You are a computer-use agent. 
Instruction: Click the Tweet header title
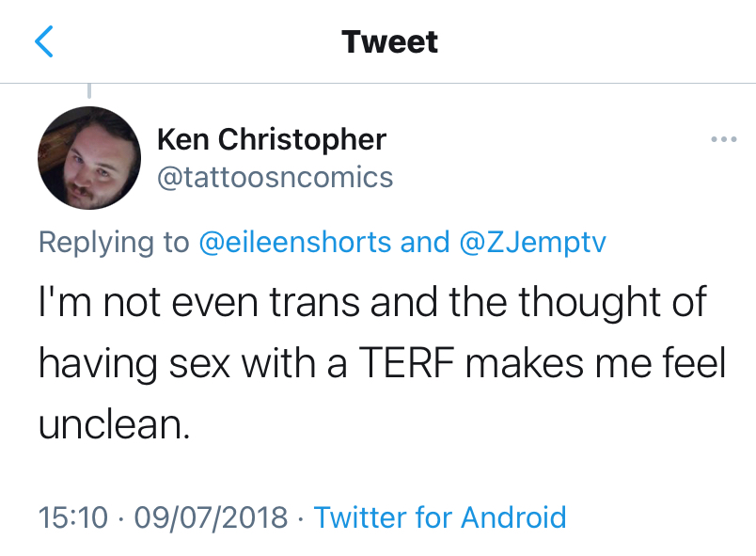pos(389,42)
